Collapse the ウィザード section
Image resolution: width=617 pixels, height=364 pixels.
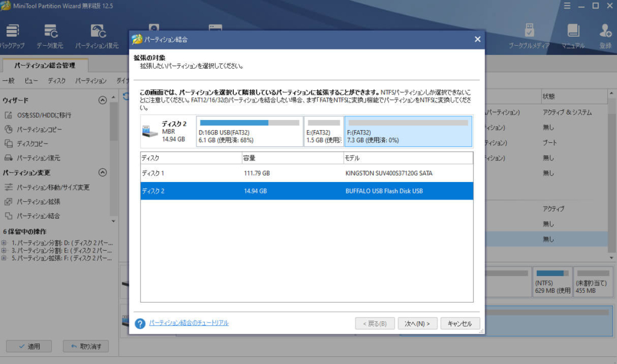pyautogui.click(x=102, y=101)
